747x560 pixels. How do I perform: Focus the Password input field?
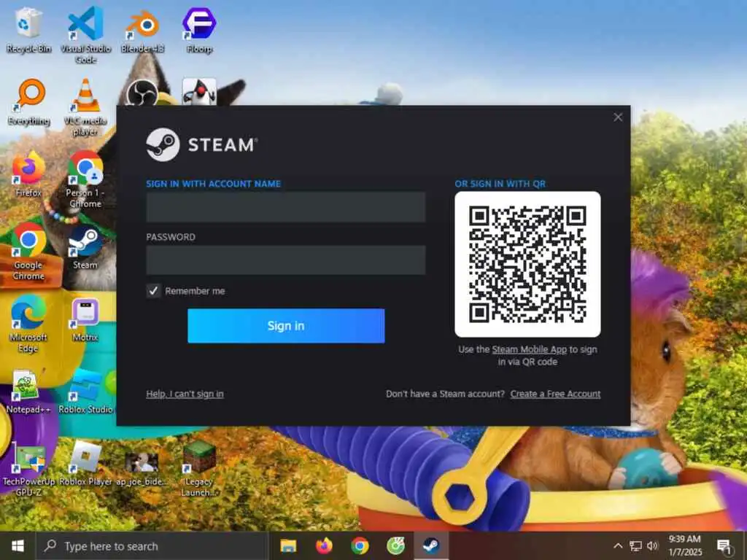tap(286, 260)
